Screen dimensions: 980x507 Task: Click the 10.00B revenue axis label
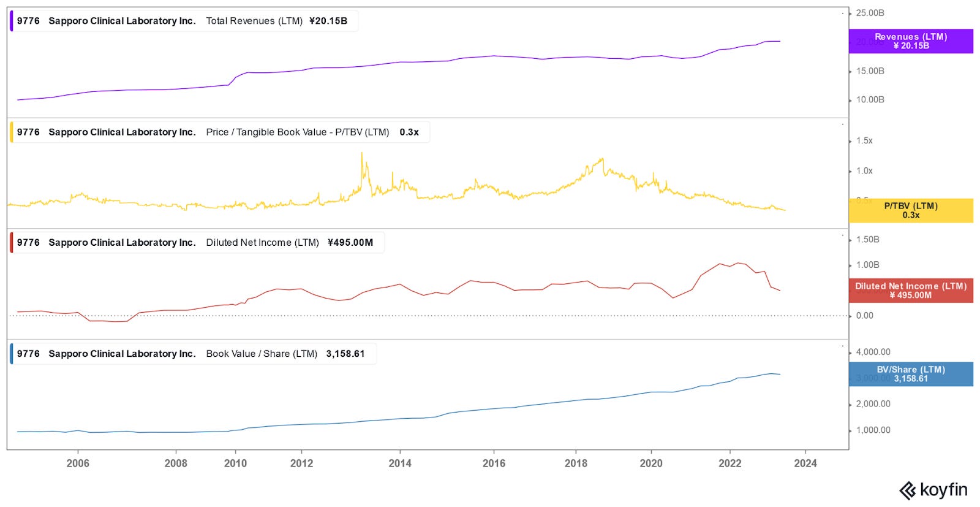point(870,100)
